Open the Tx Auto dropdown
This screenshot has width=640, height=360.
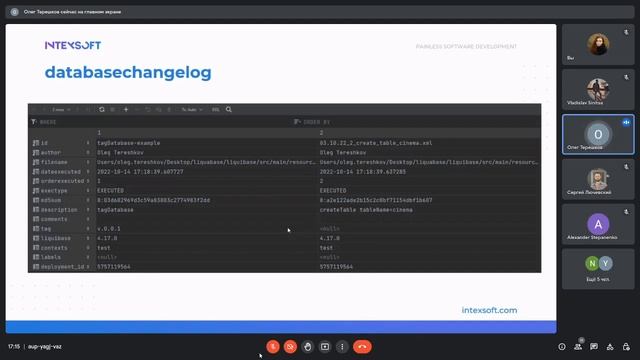[192, 110]
